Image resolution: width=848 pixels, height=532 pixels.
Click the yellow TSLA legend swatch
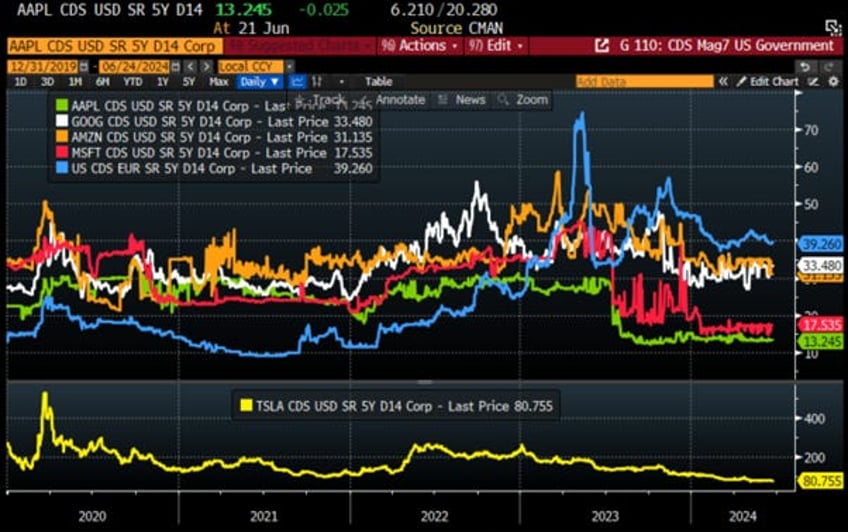click(x=246, y=405)
